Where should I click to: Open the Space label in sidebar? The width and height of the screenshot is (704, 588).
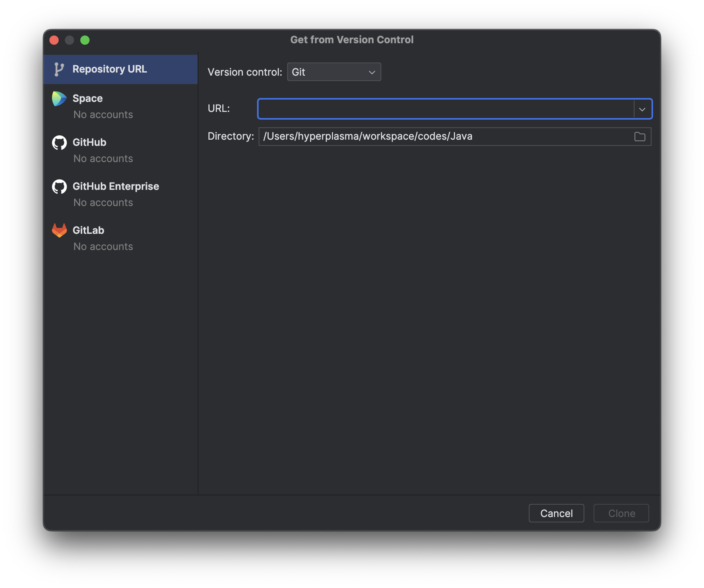88,98
